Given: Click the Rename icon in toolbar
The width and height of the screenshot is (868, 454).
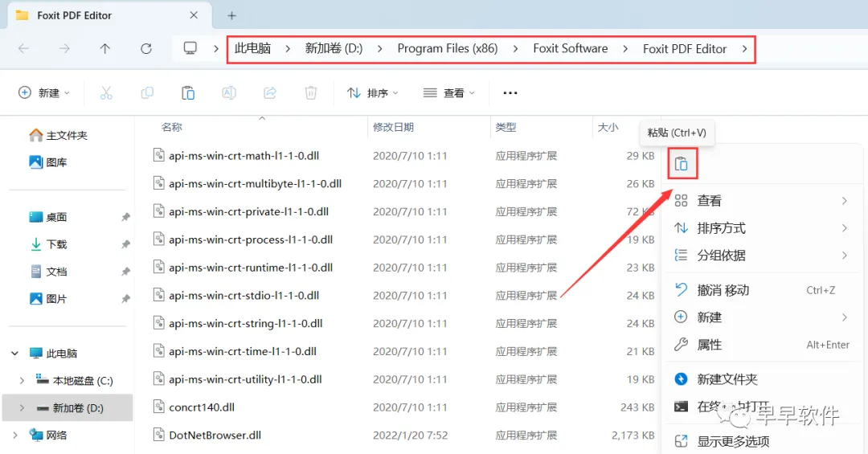Looking at the screenshot, I should (x=229, y=92).
